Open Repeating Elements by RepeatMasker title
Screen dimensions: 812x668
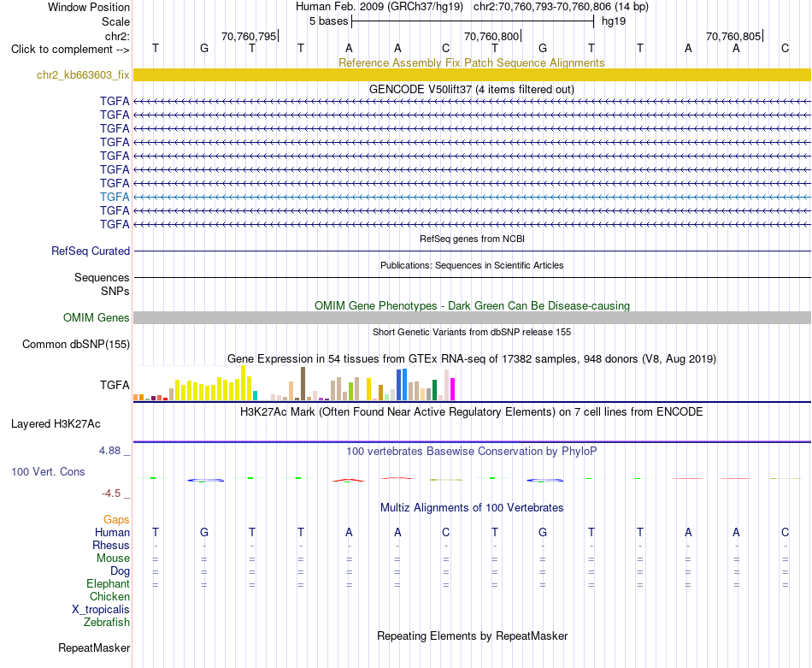click(472, 635)
